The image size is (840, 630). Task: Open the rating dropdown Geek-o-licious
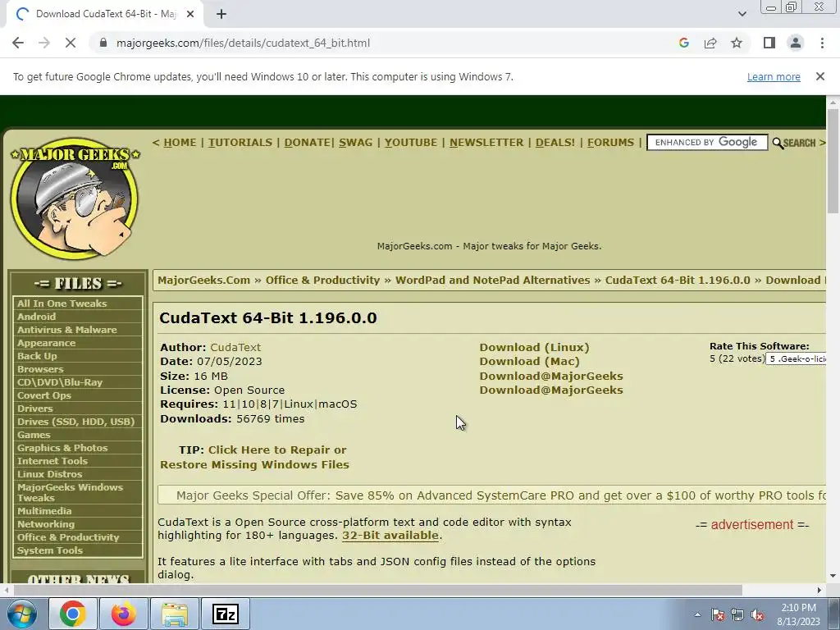(x=796, y=359)
